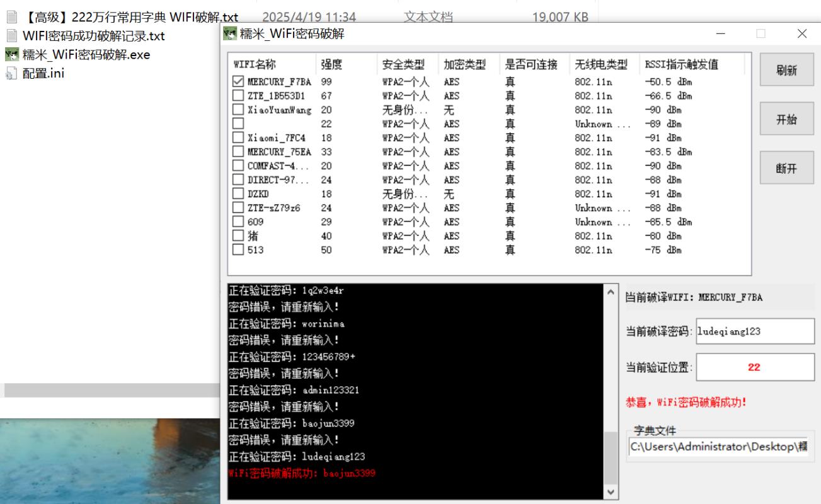Tick the ZTE_1B553D1 network checkbox

click(x=238, y=96)
